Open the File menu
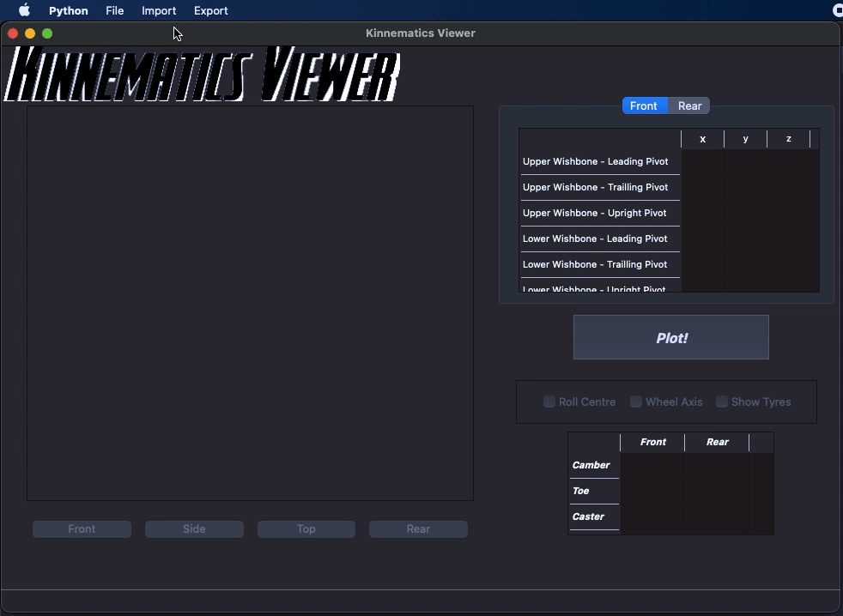The height and width of the screenshot is (616, 843). 114,10
